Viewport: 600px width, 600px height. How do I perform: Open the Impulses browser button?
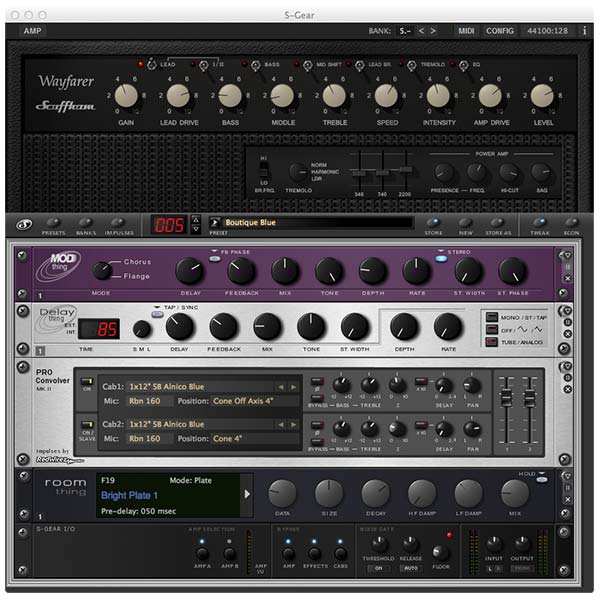click(118, 223)
